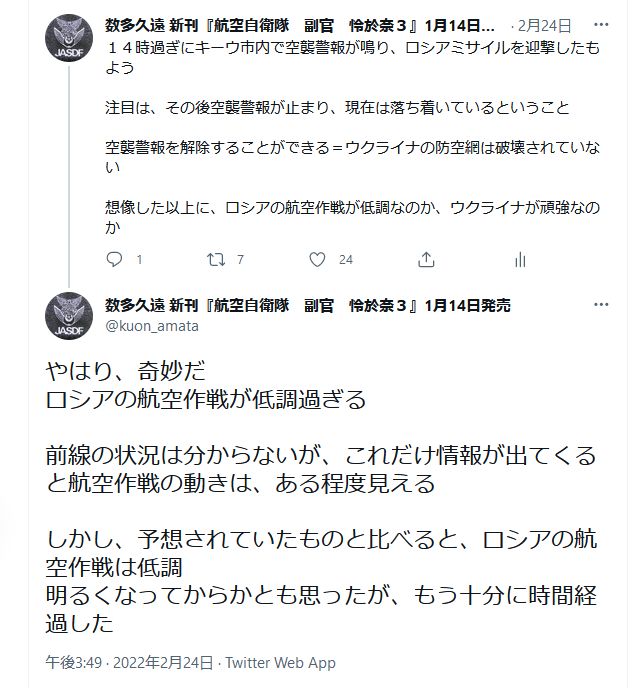Viewport: 643px width, 688px height.
Task: Click the author display name above @kuon_amata
Action: coord(307,305)
